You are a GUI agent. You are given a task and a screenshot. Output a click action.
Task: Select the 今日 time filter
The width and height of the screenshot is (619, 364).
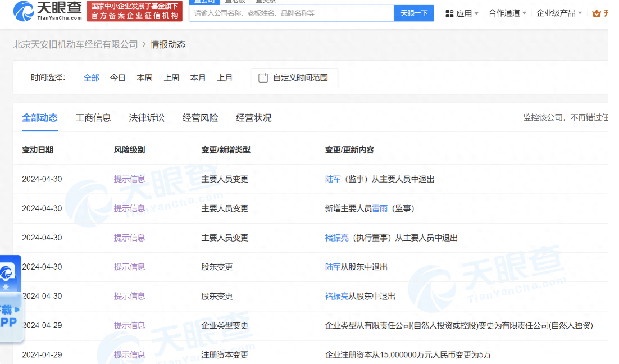(118, 78)
